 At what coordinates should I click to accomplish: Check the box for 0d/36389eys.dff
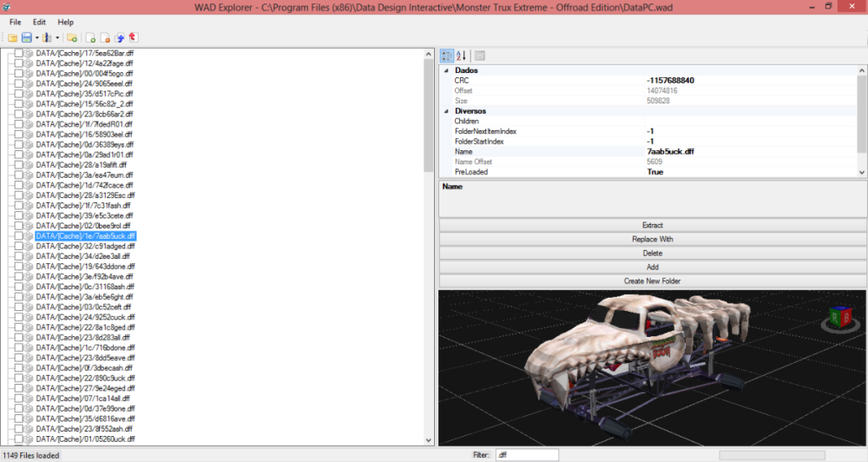pos(19,144)
